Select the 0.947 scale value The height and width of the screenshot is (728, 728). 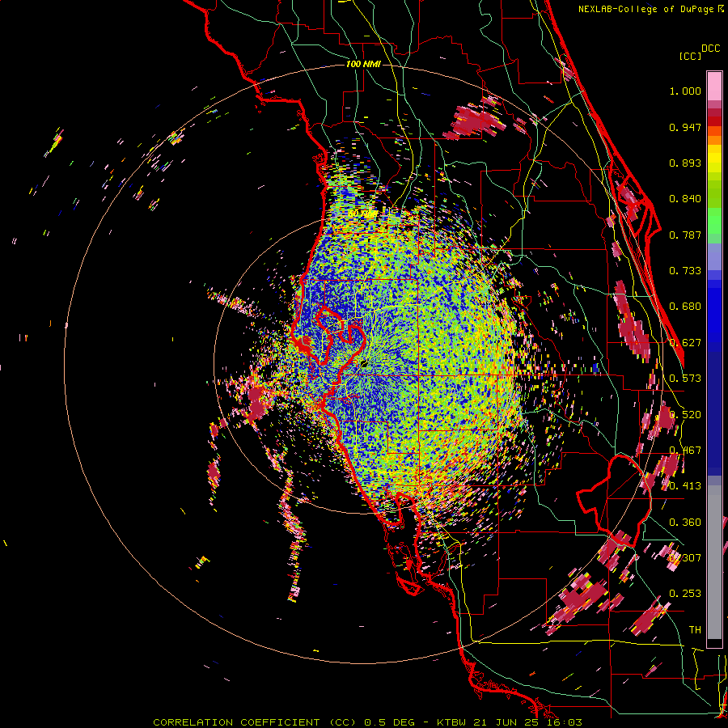point(685,127)
